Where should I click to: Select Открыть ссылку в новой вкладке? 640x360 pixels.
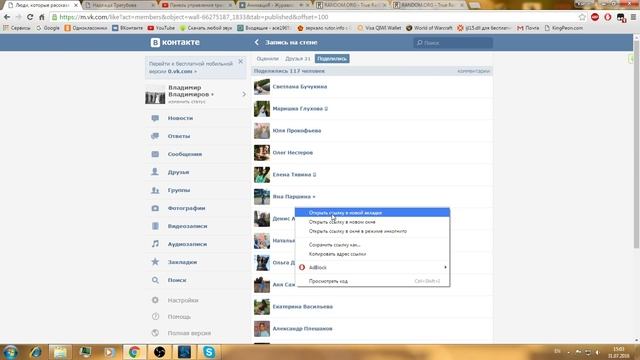click(x=373, y=213)
